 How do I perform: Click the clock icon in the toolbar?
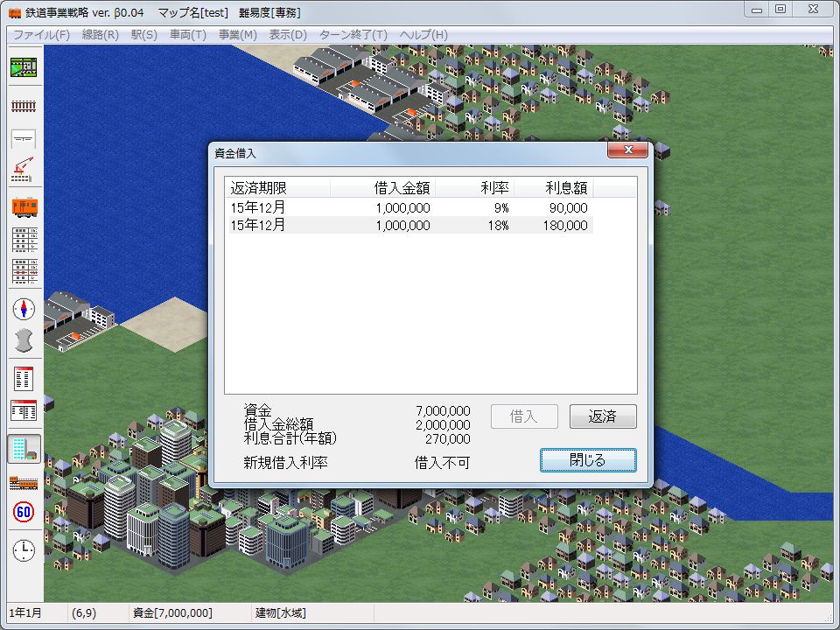click(x=24, y=550)
